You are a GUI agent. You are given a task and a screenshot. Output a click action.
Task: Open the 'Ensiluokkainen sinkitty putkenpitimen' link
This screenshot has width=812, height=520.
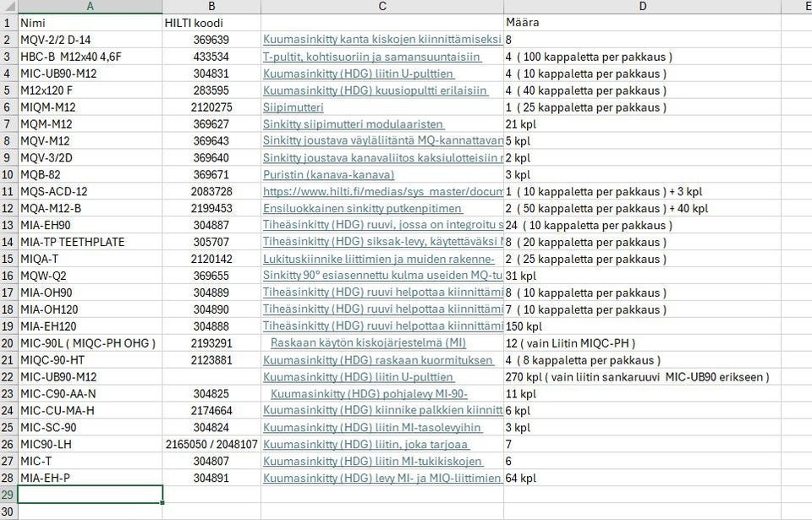click(x=363, y=208)
